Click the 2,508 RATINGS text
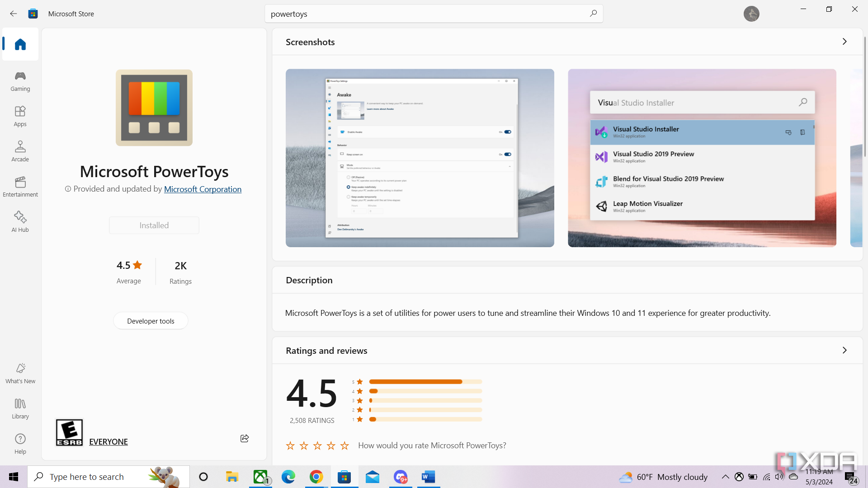 coord(312,421)
